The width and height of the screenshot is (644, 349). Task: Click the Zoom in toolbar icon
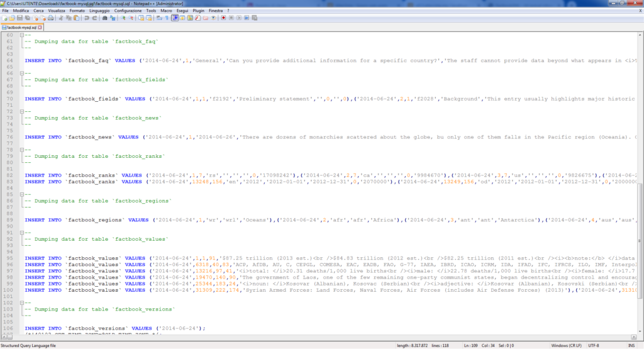point(123,18)
